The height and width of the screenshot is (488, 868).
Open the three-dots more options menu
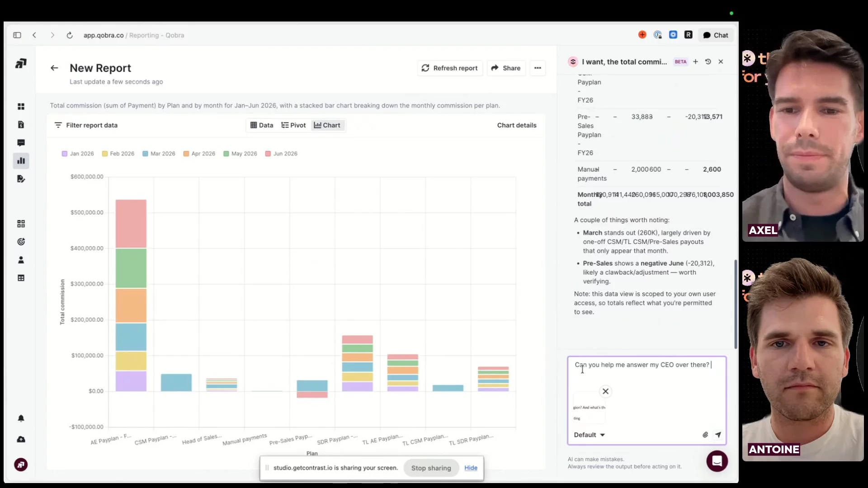click(x=538, y=68)
